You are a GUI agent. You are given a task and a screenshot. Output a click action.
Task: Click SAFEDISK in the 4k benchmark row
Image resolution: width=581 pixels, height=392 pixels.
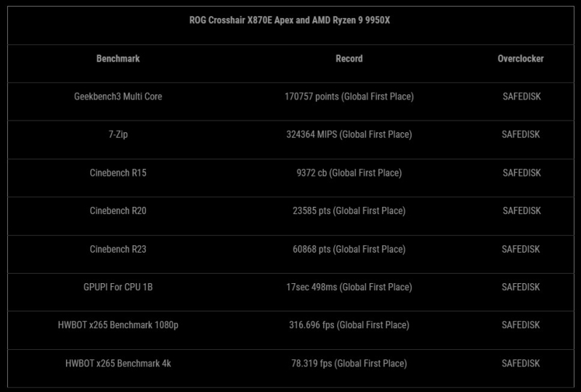(521, 364)
